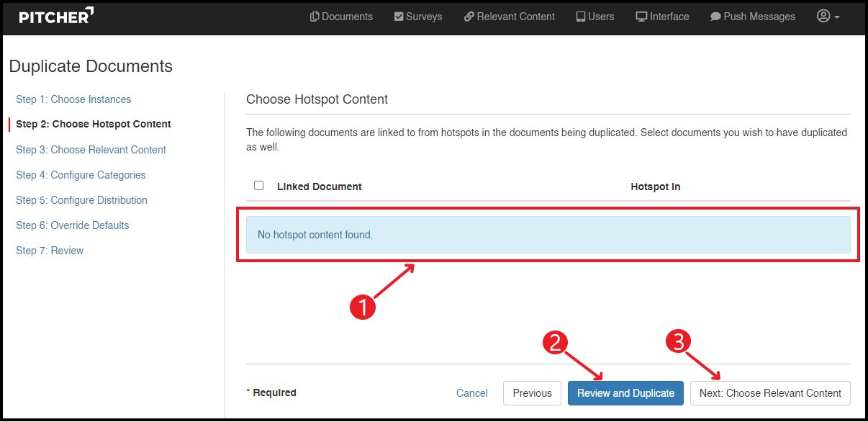The width and height of the screenshot is (868, 422).
Task: Open the Surveys navigation item
Action: tap(418, 17)
